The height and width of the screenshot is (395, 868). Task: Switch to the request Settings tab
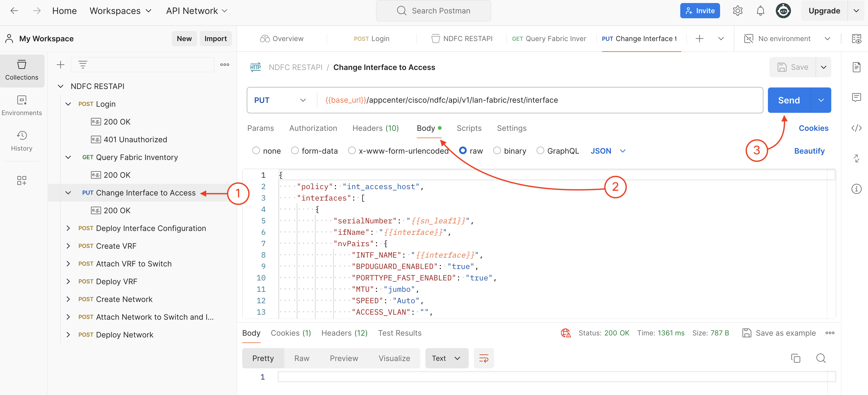tap(512, 128)
